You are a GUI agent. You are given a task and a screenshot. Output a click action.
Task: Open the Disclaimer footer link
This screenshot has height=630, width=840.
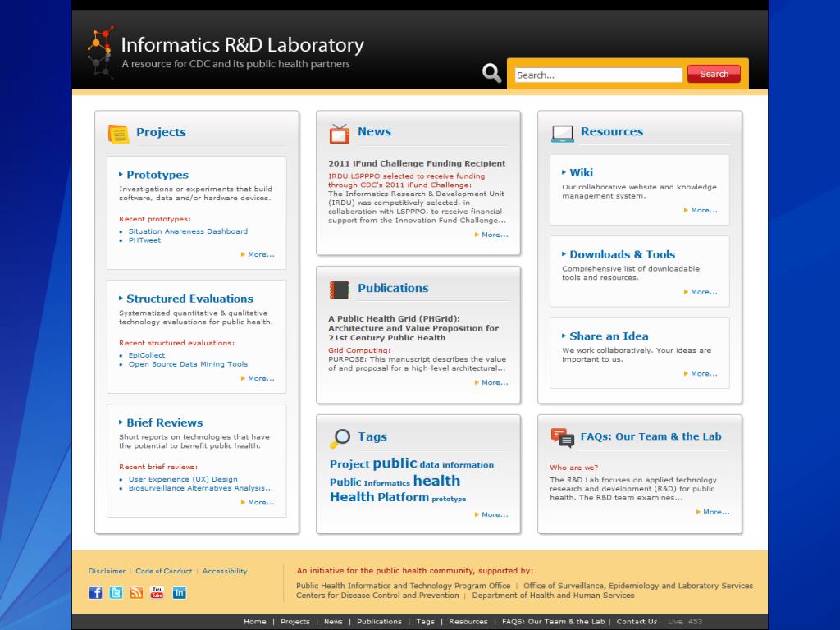(107, 571)
